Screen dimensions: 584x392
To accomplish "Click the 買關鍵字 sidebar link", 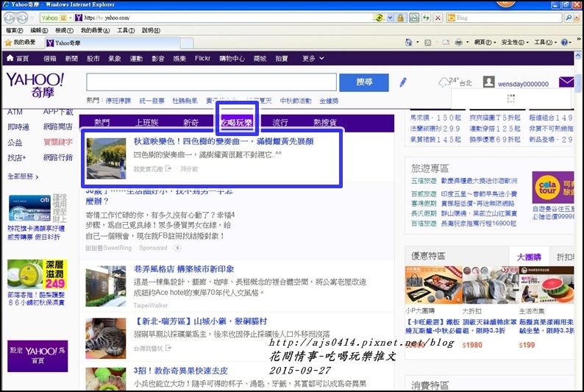I will 57,142.
